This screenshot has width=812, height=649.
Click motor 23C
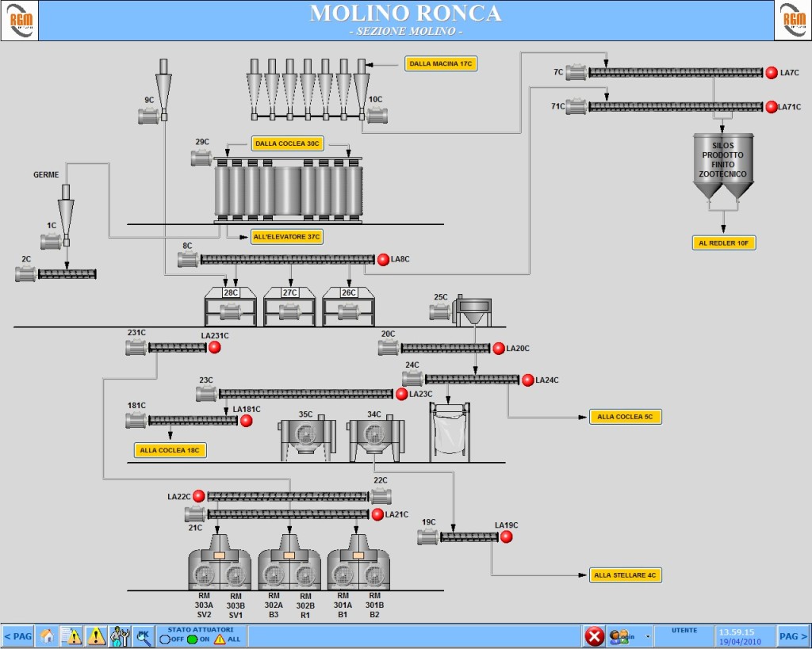[207, 394]
